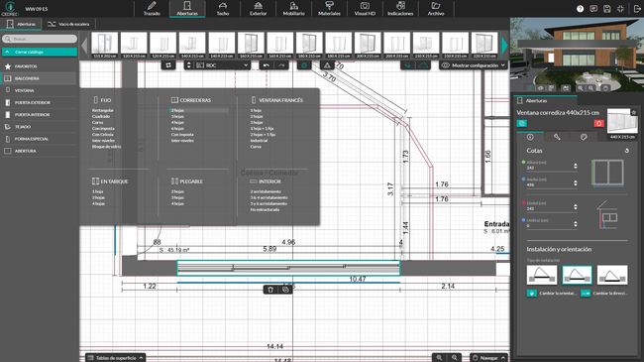The height and width of the screenshot is (362, 644).
Task: Expand the Tablas de superficie panel
Action: point(115,358)
